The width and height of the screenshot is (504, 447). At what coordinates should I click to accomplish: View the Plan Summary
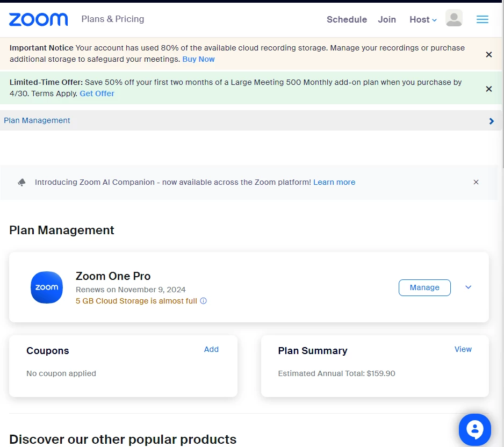click(x=463, y=349)
